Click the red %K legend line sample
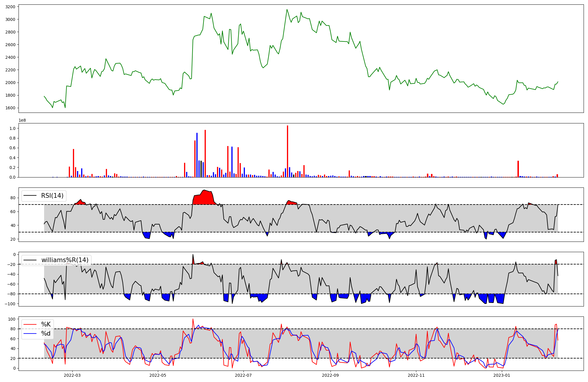Screen dimensions: 588x382 pyautogui.click(x=30, y=324)
